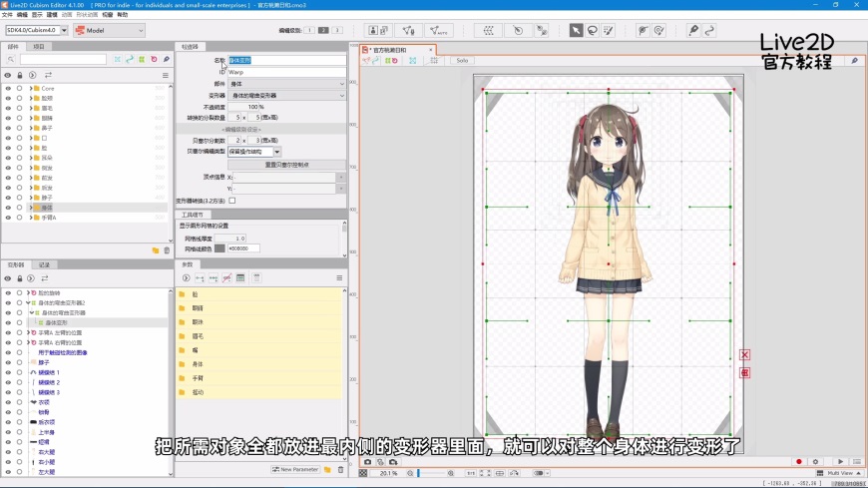Click the art path pen tool in top toolbar
Image resolution: width=868 pixels, height=488 pixels.
click(693, 31)
